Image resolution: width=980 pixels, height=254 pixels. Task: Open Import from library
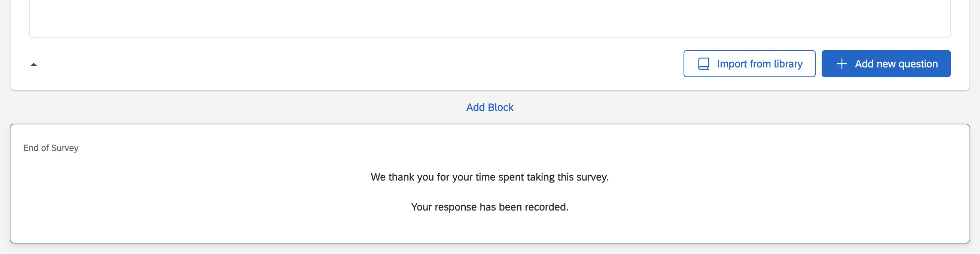(x=749, y=64)
